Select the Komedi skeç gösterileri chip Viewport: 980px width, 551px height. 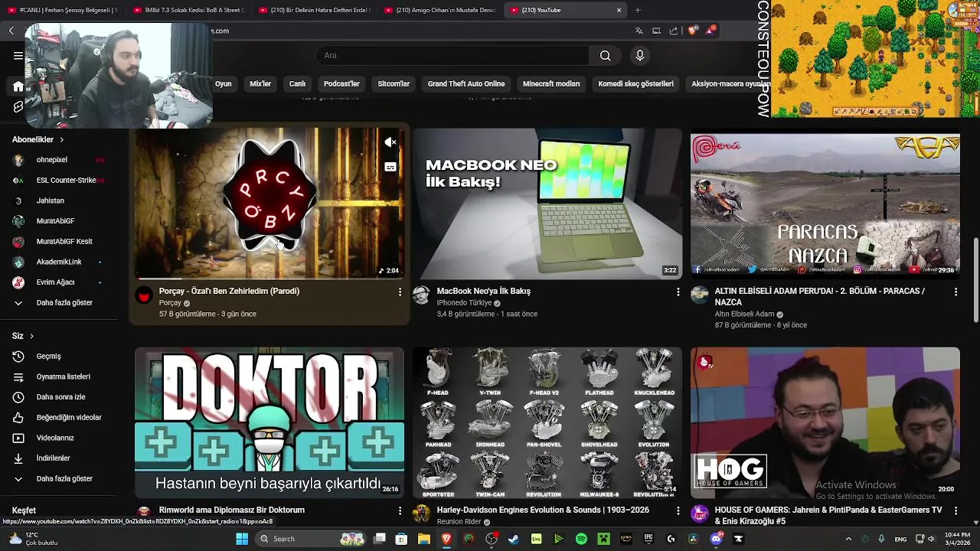[635, 83]
